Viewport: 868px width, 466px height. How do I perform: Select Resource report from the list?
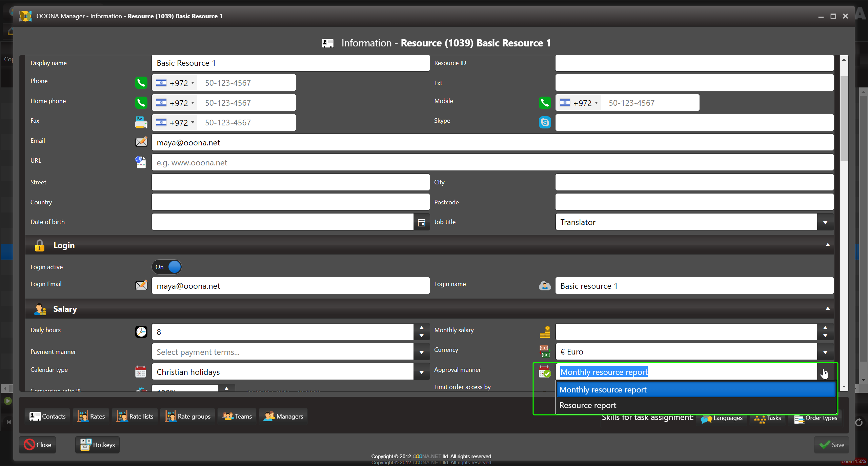click(x=588, y=405)
